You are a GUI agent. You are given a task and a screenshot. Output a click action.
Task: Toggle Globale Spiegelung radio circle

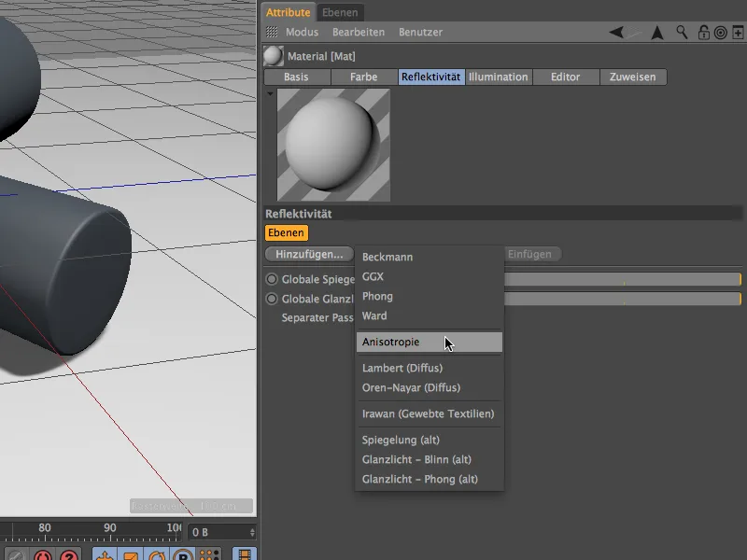[x=272, y=279]
